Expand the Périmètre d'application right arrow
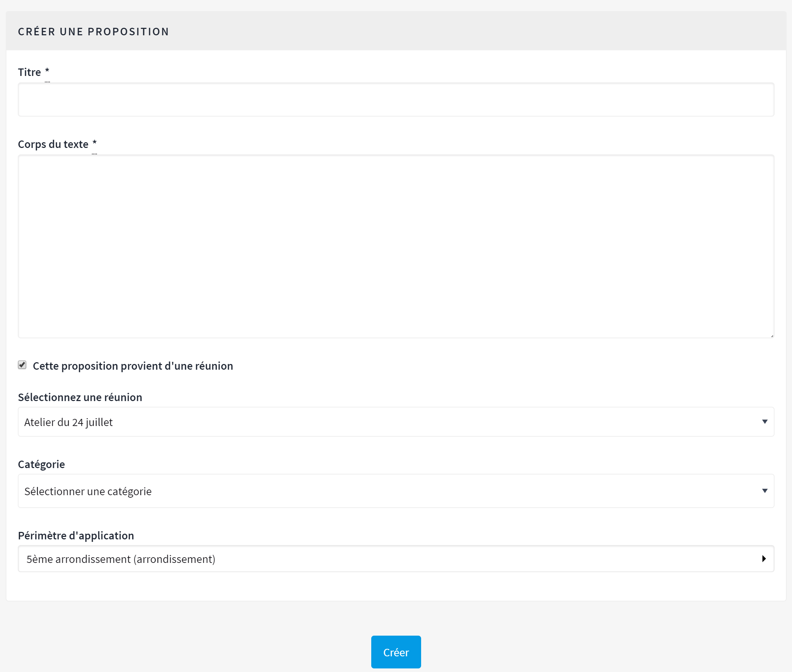 click(x=764, y=559)
